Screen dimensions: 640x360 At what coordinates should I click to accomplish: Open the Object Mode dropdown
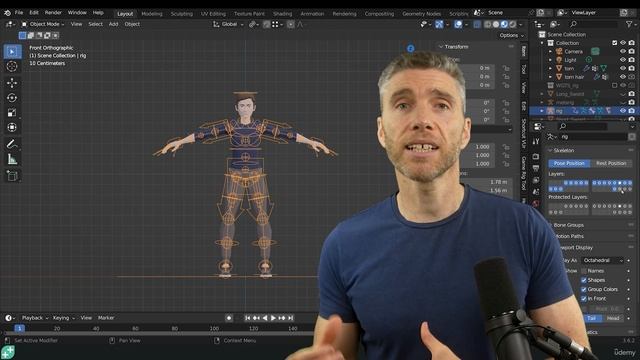click(x=42, y=24)
